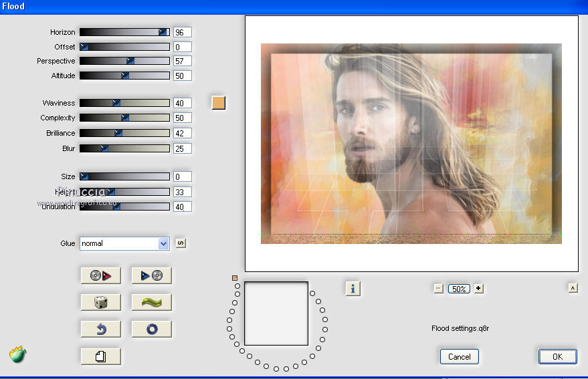Click the Size value field
588x379 pixels.
coord(182,176)
